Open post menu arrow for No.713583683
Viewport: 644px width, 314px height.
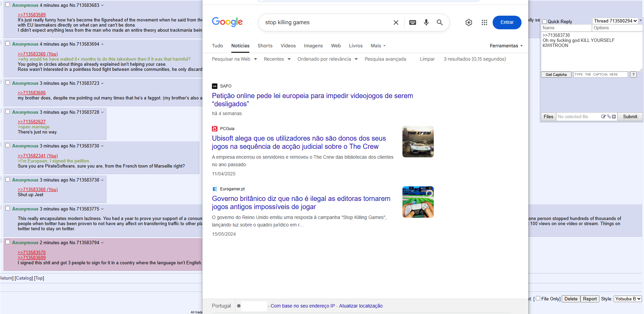pyautogui.click(x=102, y=5)
